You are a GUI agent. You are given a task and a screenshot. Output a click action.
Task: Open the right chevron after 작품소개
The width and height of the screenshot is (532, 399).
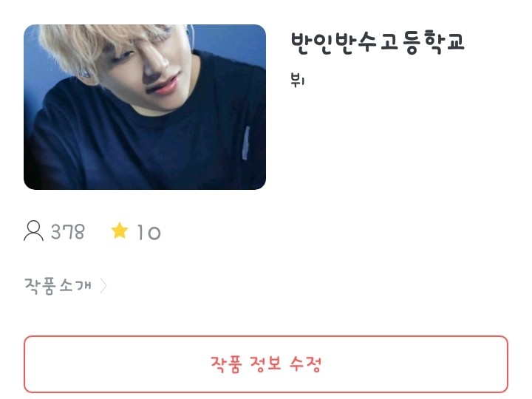coord(103,286)
